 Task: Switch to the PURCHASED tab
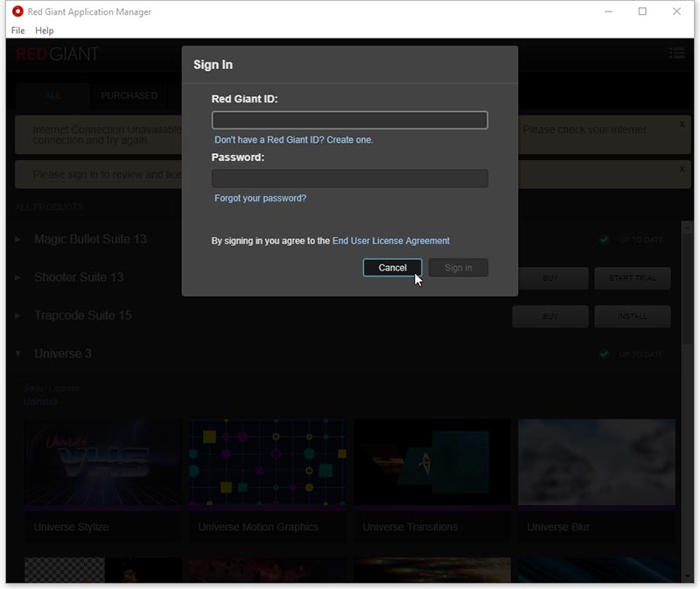pyautogui.click(x=129, y=95)
